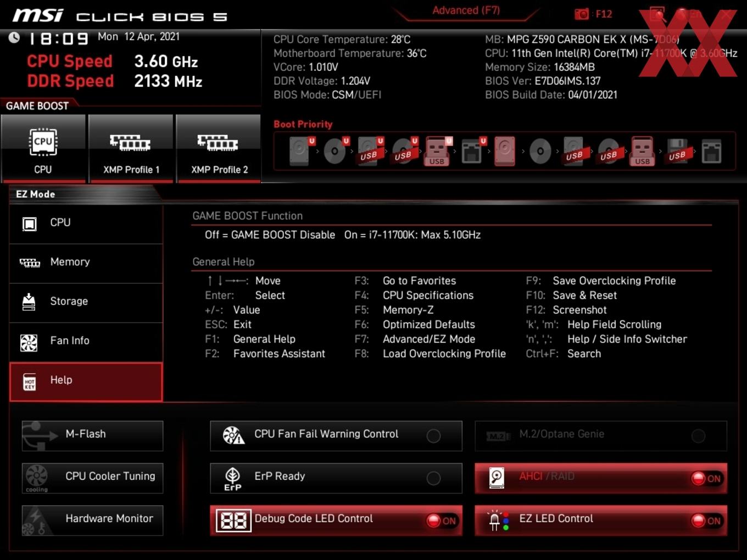747x560 pixels.
Task: Click 'F2: Favorites Assistant' help entry
Action: [x=265, y=354]
